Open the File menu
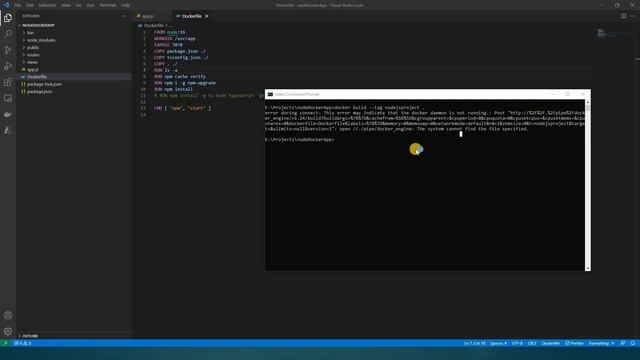 (18, 5)
